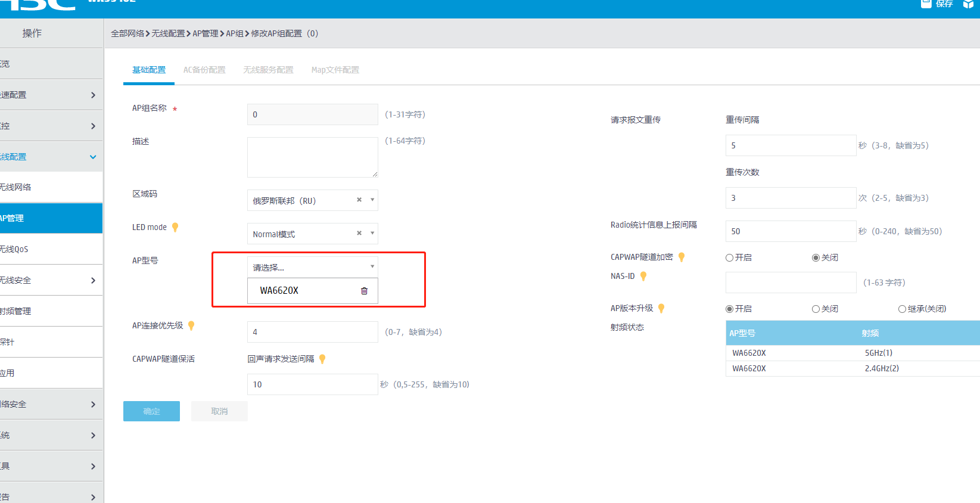Click the 回声请求发送间隔 hint bulb icon
The height and width of the screenshot is (503, 980).
(x=322, y=359)
